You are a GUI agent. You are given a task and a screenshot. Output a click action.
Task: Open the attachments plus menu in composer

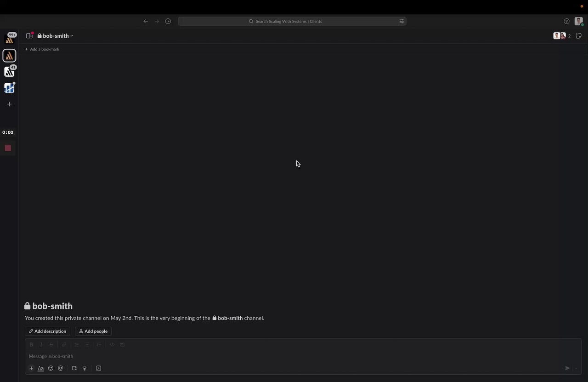pyautogui.click(x=31, y=368)
